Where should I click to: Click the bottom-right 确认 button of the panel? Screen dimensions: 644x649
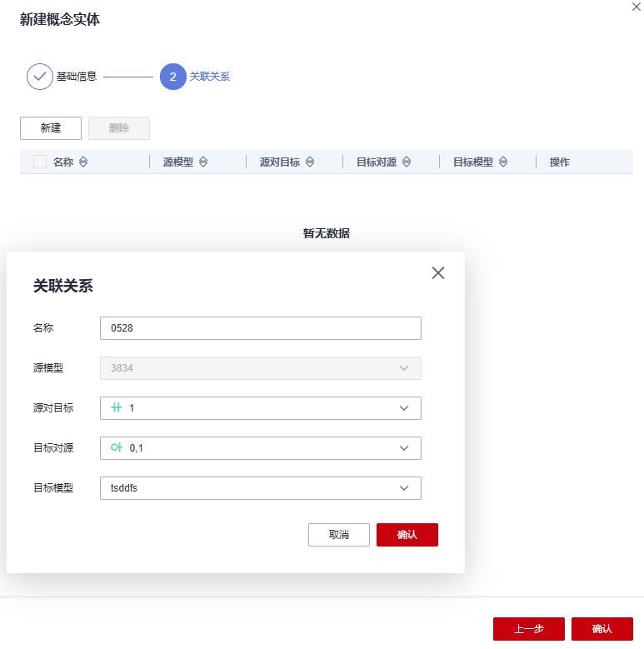point(602,629)
